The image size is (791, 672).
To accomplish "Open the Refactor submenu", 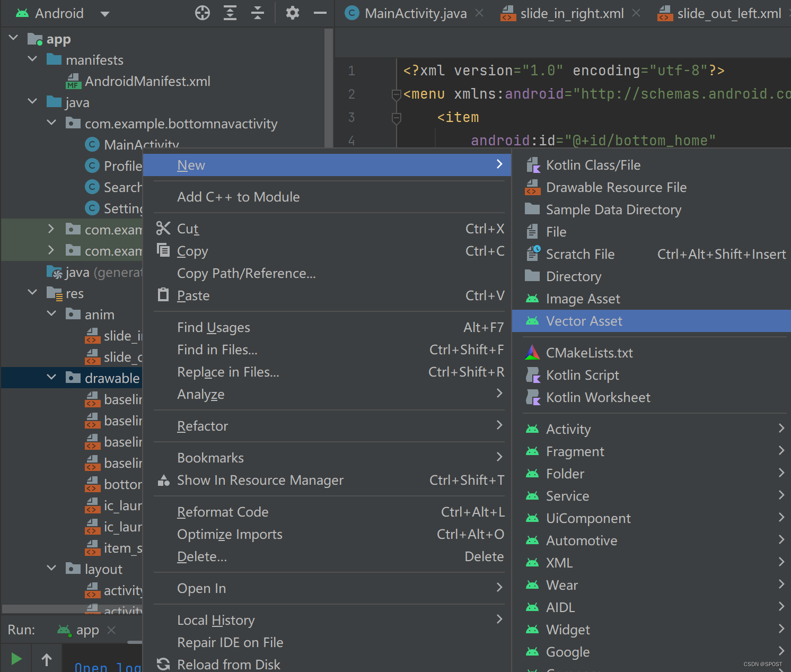I will (x=327, y=426).
